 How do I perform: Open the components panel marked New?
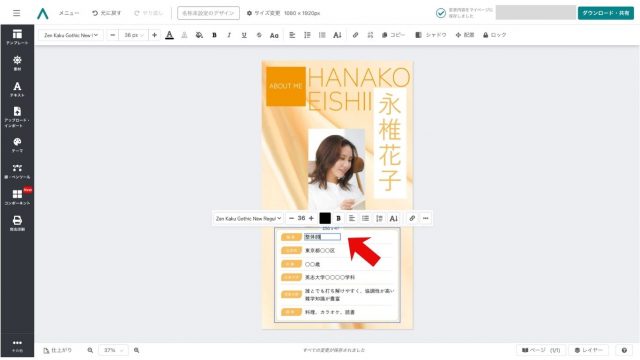(17, 197)
